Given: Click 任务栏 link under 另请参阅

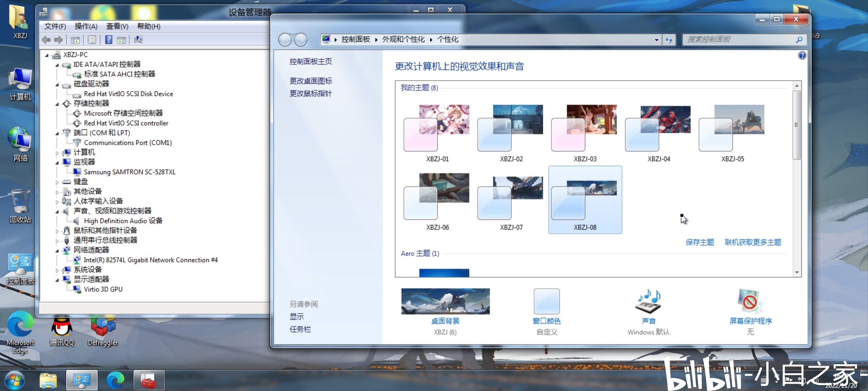Looking at the screenshot, I should (300, 329).
